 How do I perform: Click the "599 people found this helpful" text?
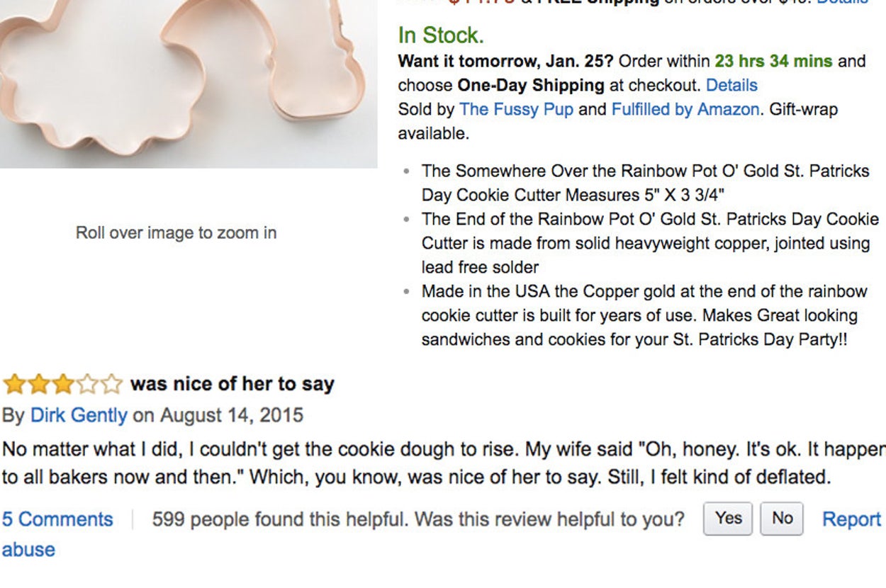(x=279, y=519)
